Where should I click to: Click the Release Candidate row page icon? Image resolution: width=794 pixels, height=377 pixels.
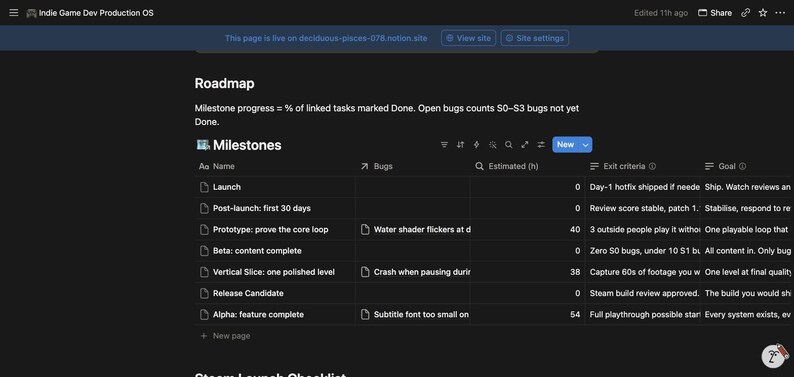click(x=204, y=294)
